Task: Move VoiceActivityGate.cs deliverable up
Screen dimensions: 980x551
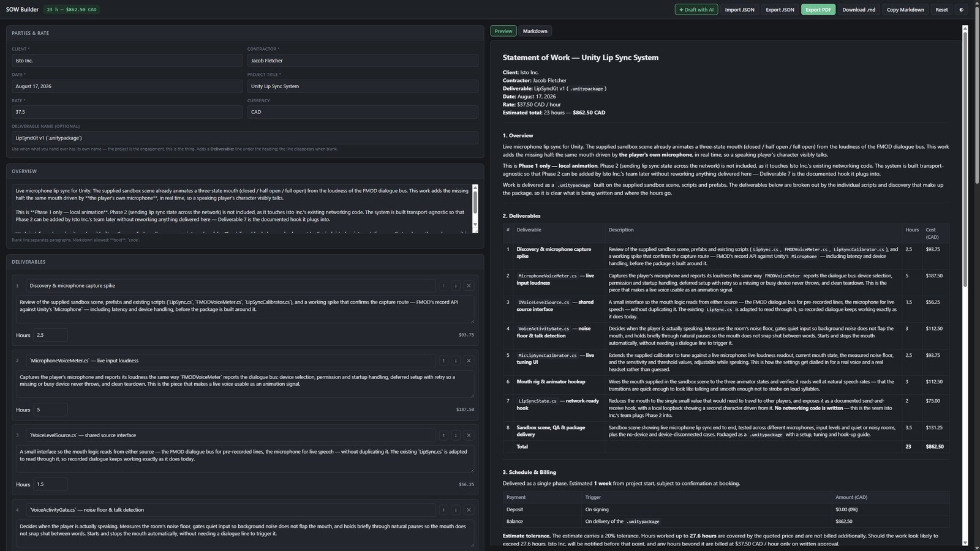Action: click(443, 510)
